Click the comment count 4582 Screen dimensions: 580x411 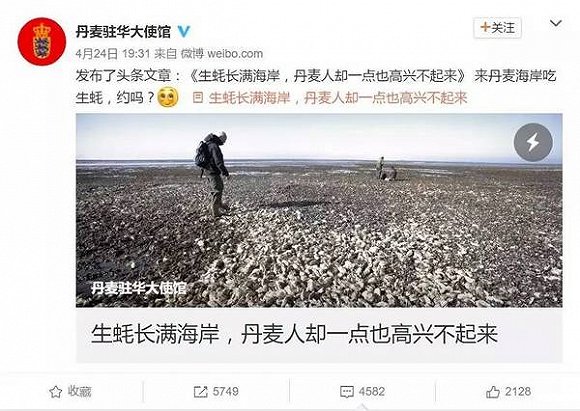tap(372, 392)
